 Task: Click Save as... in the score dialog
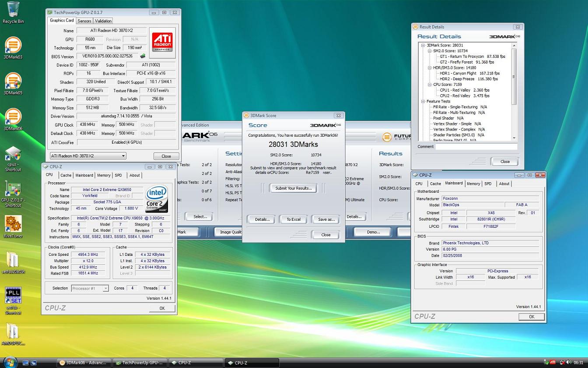[x=326, y=219]
